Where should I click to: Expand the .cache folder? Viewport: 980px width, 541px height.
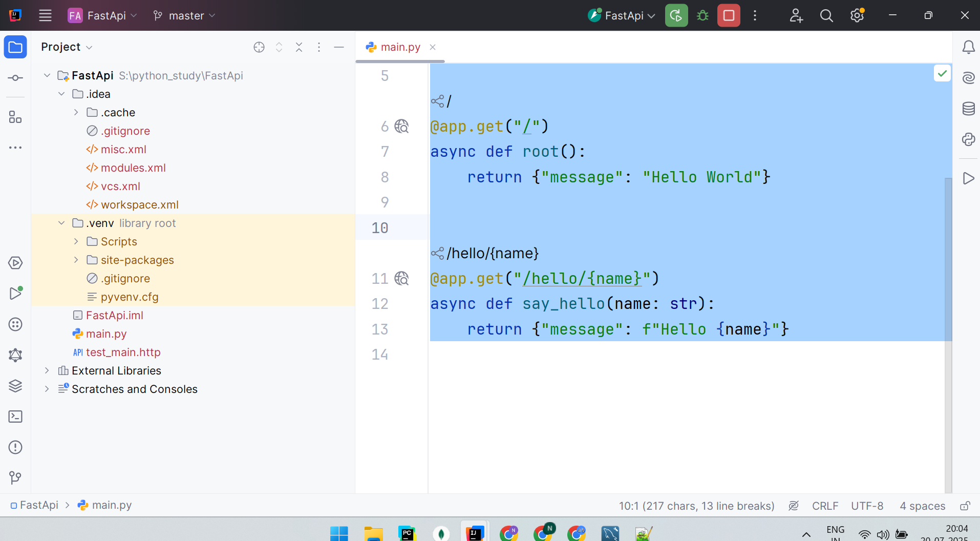(76, 112)
